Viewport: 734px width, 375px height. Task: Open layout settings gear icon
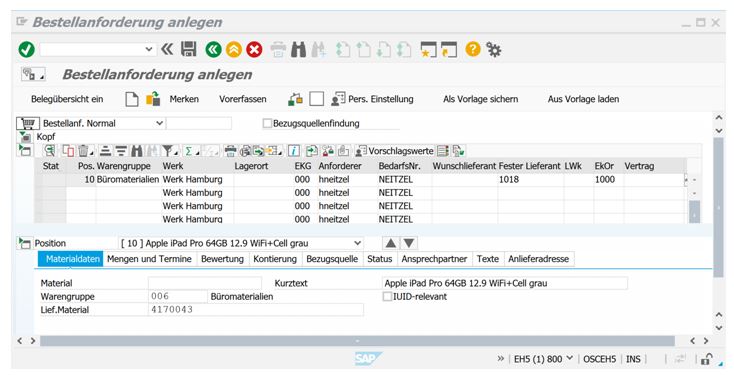coord(493,49)
